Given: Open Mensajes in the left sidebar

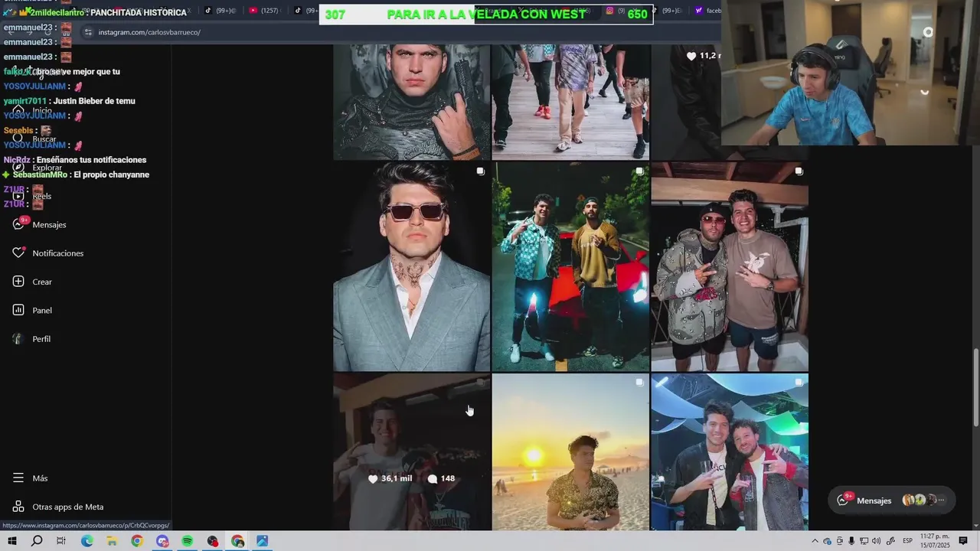Looking at the screenshot, I should pos(39,224).
